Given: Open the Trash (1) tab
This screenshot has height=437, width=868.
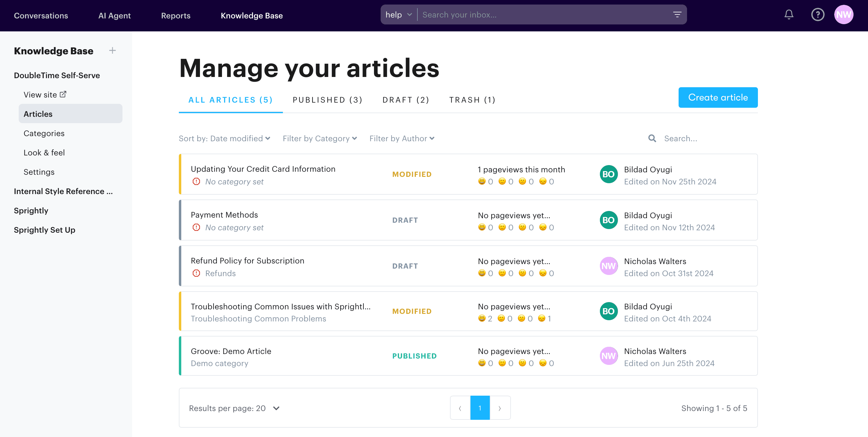Looking at the screenshot, I should click(472, 100).
